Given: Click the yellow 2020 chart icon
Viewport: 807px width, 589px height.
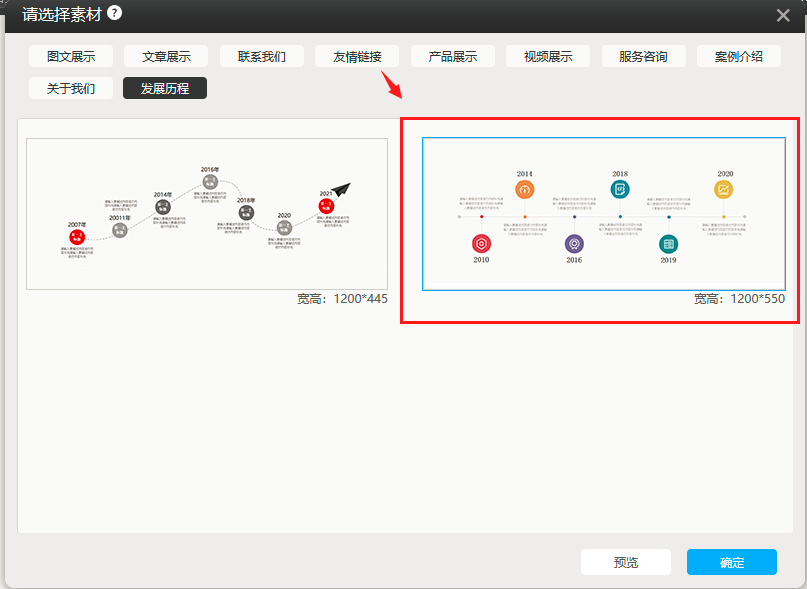Looking at the screenshot, I should point(724,189).
